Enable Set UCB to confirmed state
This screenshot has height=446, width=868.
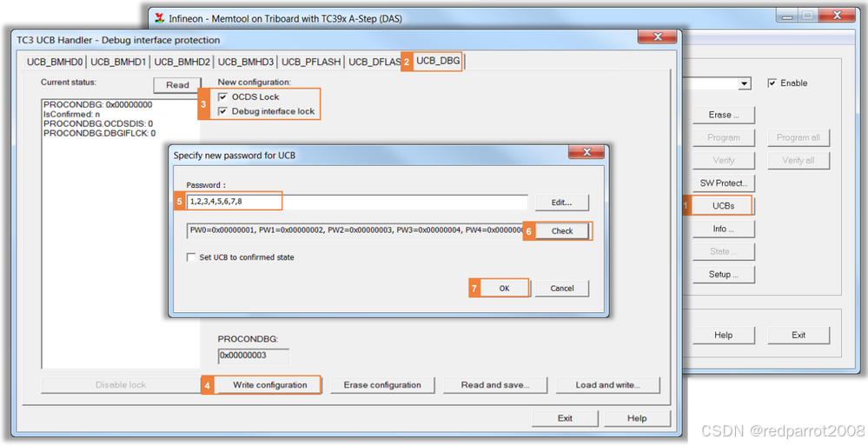tap(191, 257)
